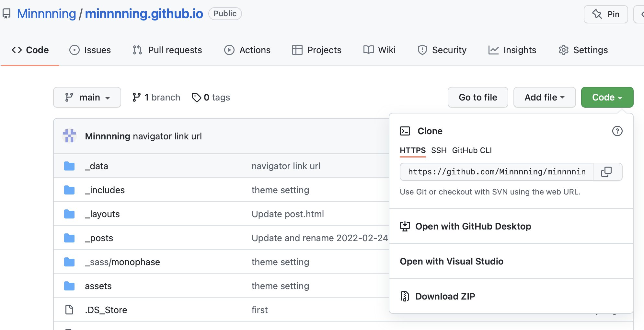Open Minnnning author link in commit header

(x=108, y=136)
